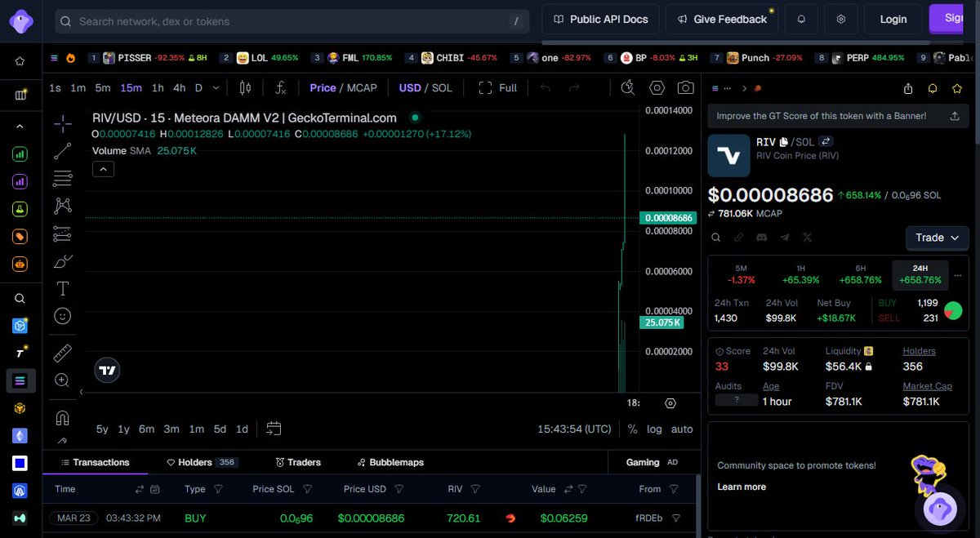This screenshot has width=980, height=538.
Task: Open the X social link icon
Action: (808, 238)
